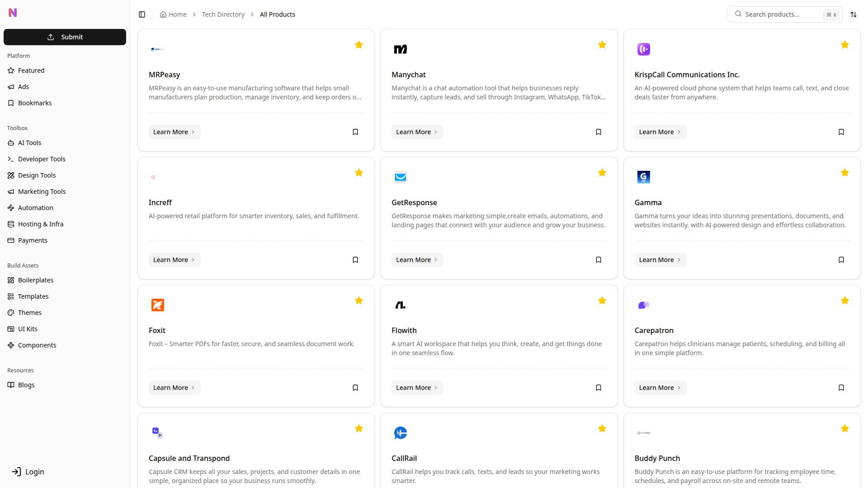Open Developer Tools from the Toolbox section

coord(41,159)
